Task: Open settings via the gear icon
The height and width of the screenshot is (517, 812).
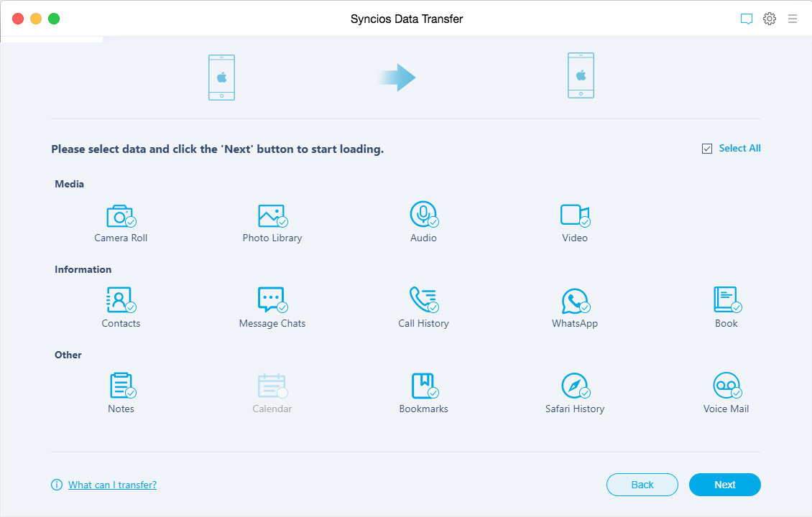Action: [770, 19]
